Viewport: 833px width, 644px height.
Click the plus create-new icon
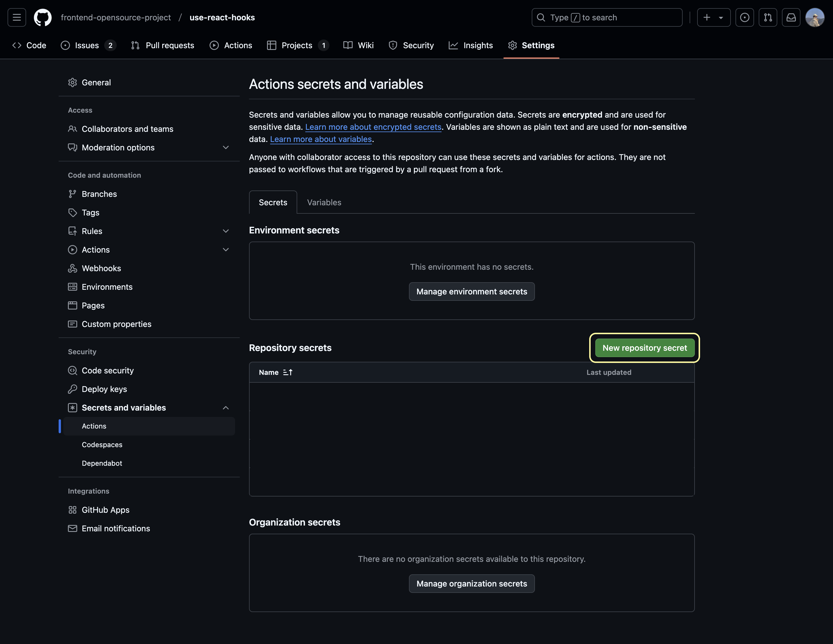[707, 17]
